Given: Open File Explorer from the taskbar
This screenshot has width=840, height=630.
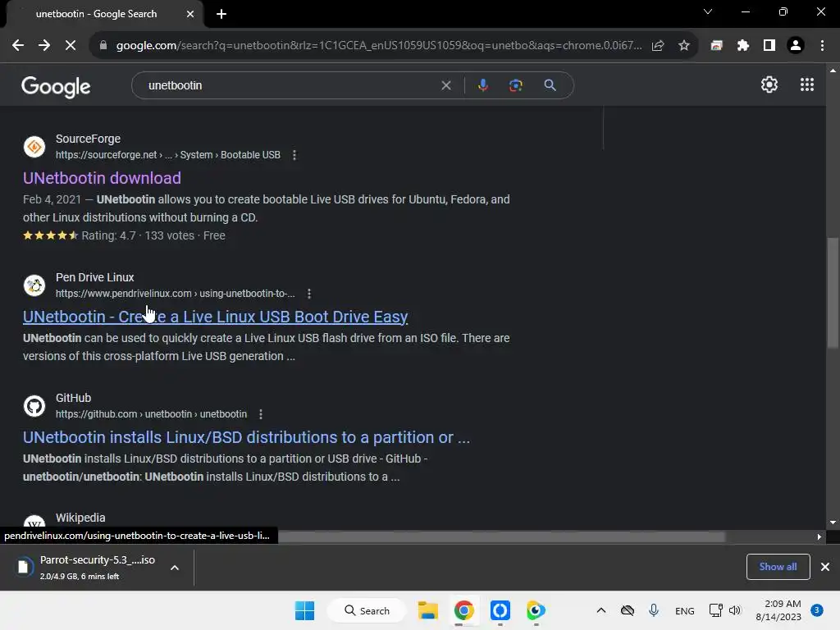Looking at the screenshot, I should click(x=428, y=610).
